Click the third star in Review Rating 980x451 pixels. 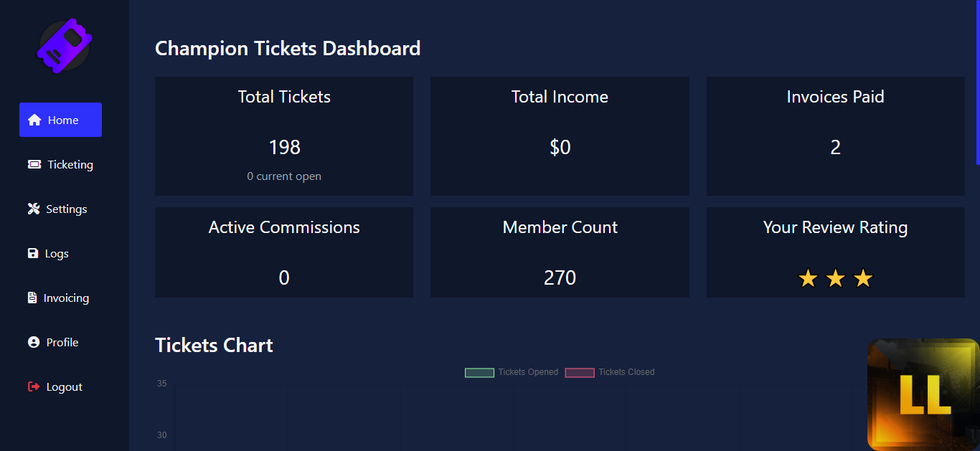click(x=863, y=278)
